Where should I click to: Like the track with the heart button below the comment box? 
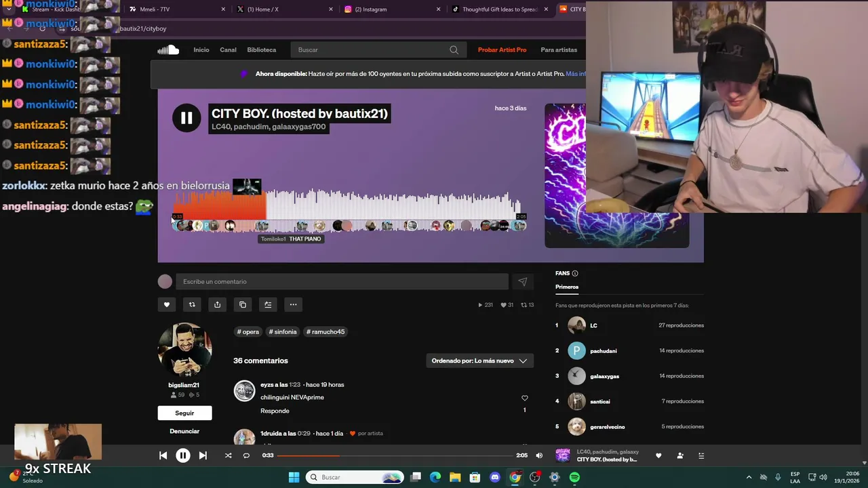167,305
